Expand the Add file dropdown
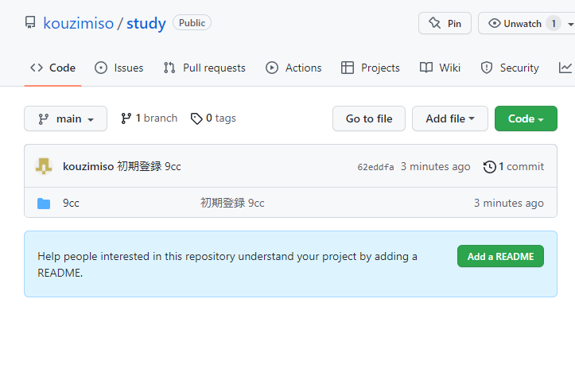The width and height of the screenshot is (575, 392). point(449,118)
